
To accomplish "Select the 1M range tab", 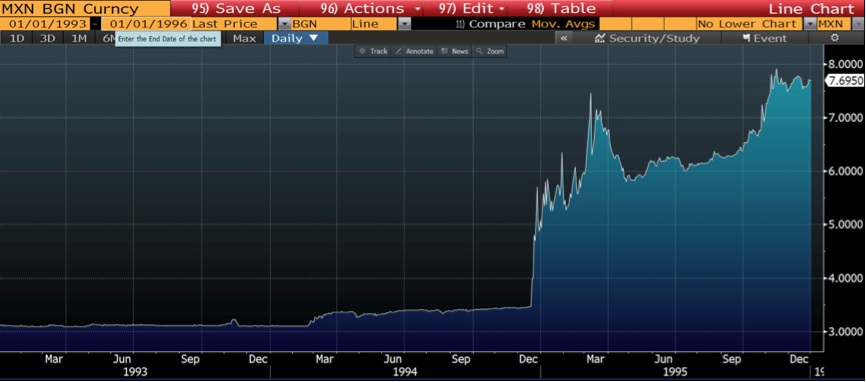I will point(79,38).
